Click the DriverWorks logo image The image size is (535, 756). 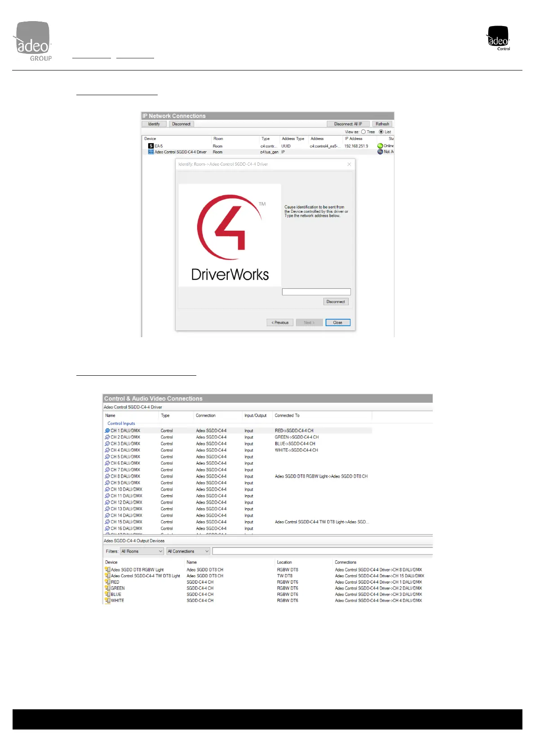click(230, 235)
